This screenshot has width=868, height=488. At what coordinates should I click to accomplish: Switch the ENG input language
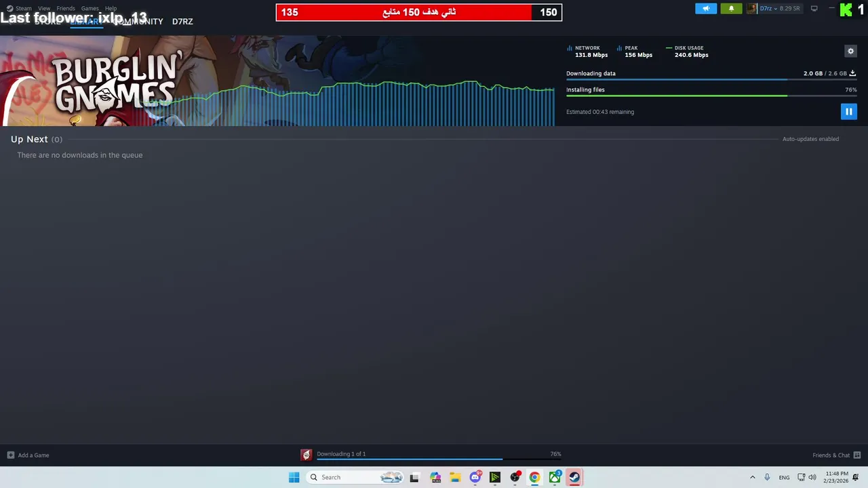point(784,477)
